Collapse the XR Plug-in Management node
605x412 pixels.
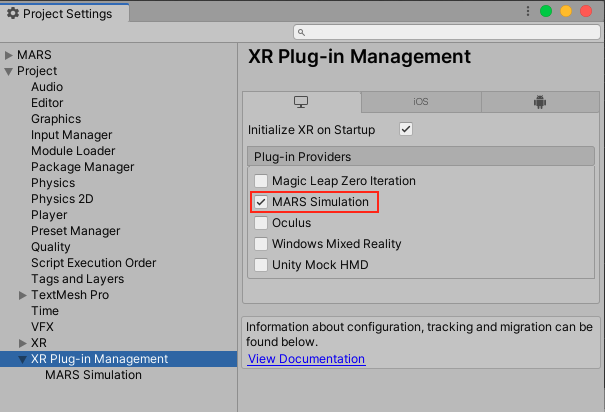click(x=23, y=359)
